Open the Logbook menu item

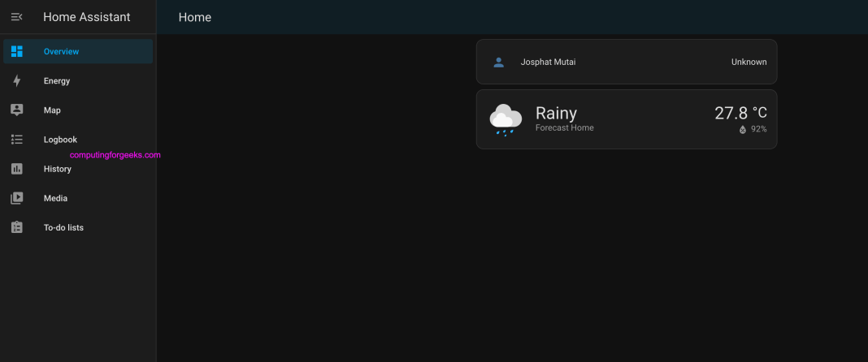pyautogui.click(x=78, y=140)
